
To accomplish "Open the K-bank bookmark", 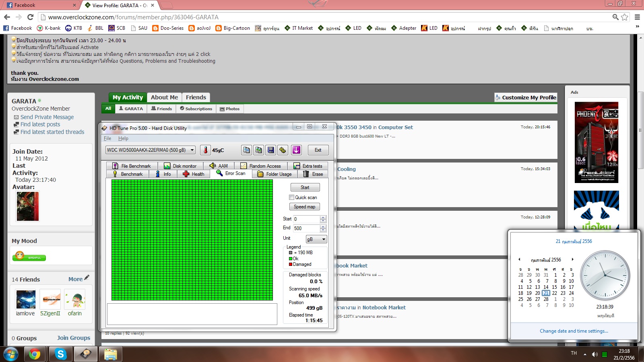I will [49, 28].
